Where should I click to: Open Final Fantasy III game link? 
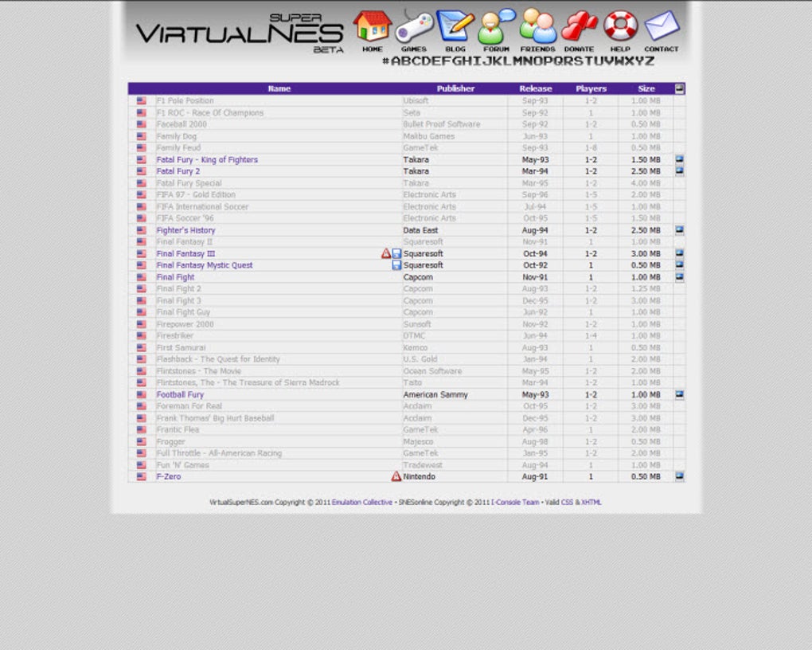[185, 253]
